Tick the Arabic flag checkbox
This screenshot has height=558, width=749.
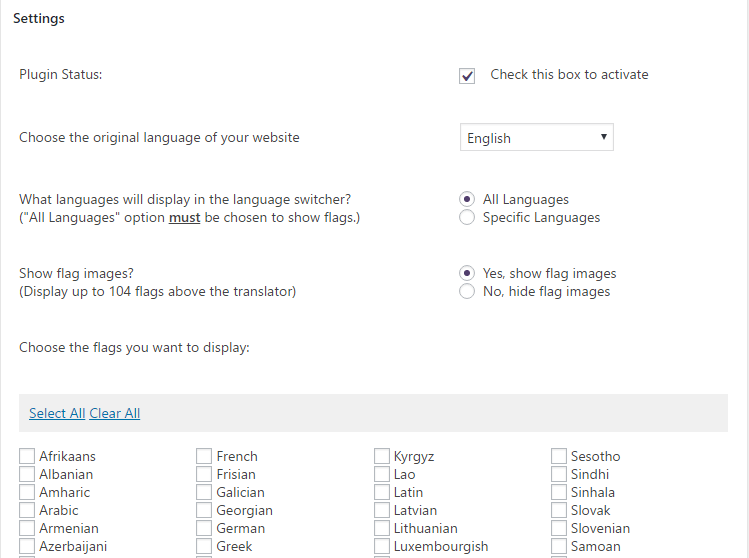(x=27, y=511)
